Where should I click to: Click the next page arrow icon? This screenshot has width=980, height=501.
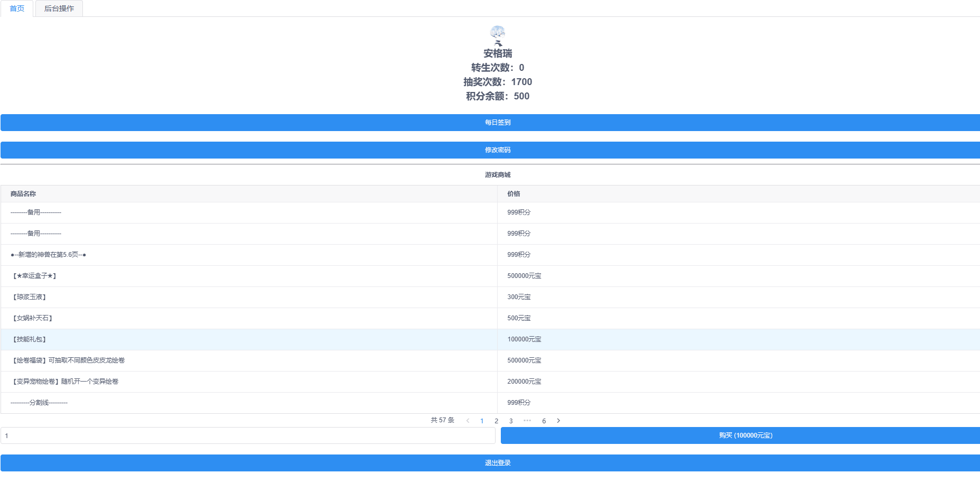(558, 421)
